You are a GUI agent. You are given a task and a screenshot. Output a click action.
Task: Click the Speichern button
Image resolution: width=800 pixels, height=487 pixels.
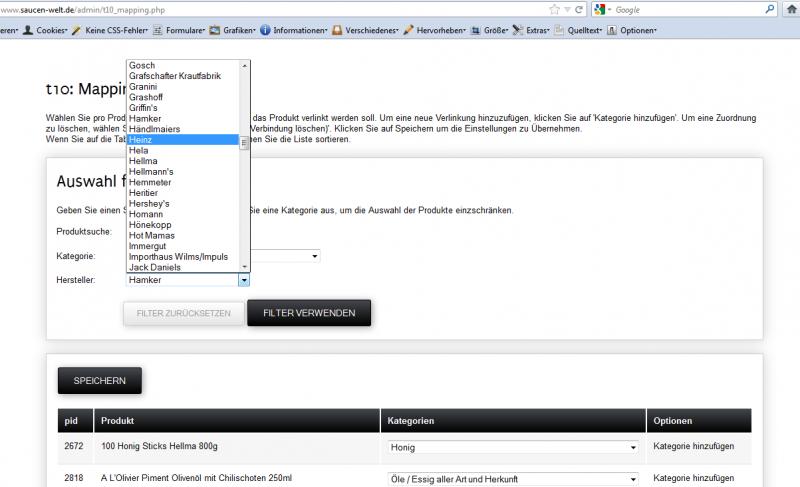[99, 381]
